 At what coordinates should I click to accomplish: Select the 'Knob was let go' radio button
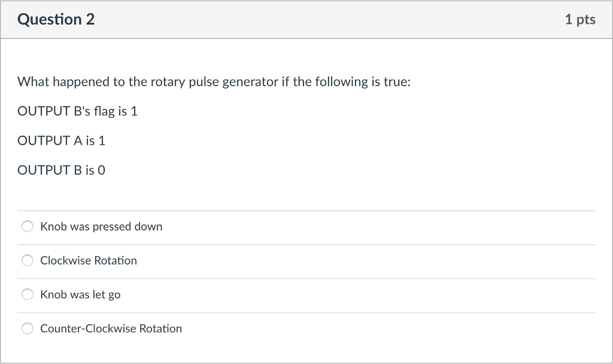click(27, 295)
